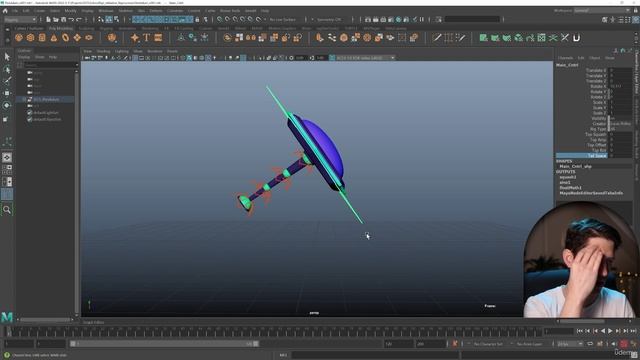Create a polygon cone from the shelf
This screenshot has width=640, height=360.
[54, 38]
